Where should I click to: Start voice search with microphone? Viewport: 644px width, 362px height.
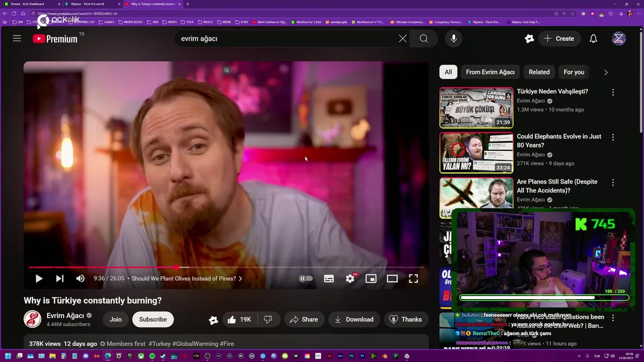click(x=454, y=38)
